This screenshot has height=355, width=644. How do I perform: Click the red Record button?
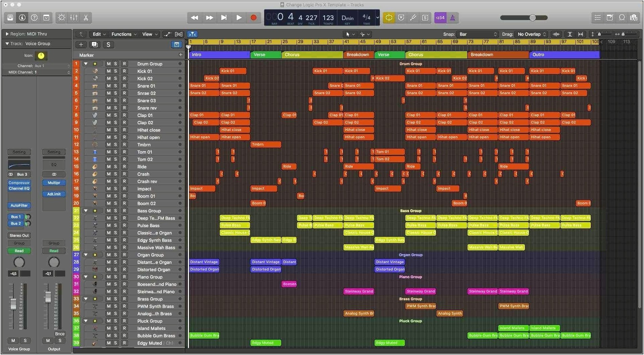tap(253, 18)
